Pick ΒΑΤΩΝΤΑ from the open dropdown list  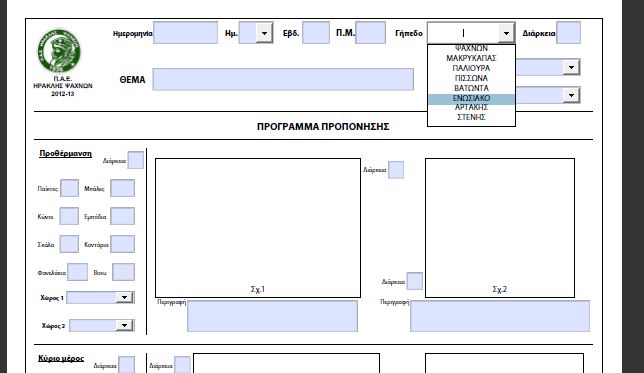point(471,88)
